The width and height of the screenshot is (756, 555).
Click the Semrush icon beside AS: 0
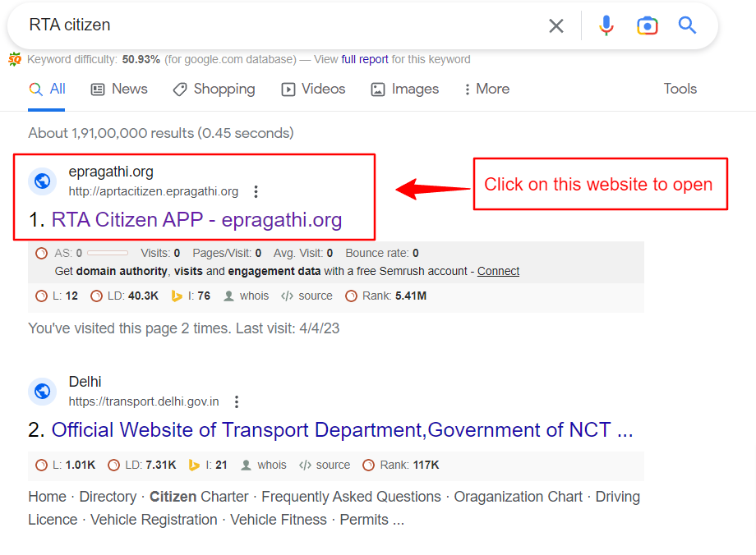click(x=42, y=253)
